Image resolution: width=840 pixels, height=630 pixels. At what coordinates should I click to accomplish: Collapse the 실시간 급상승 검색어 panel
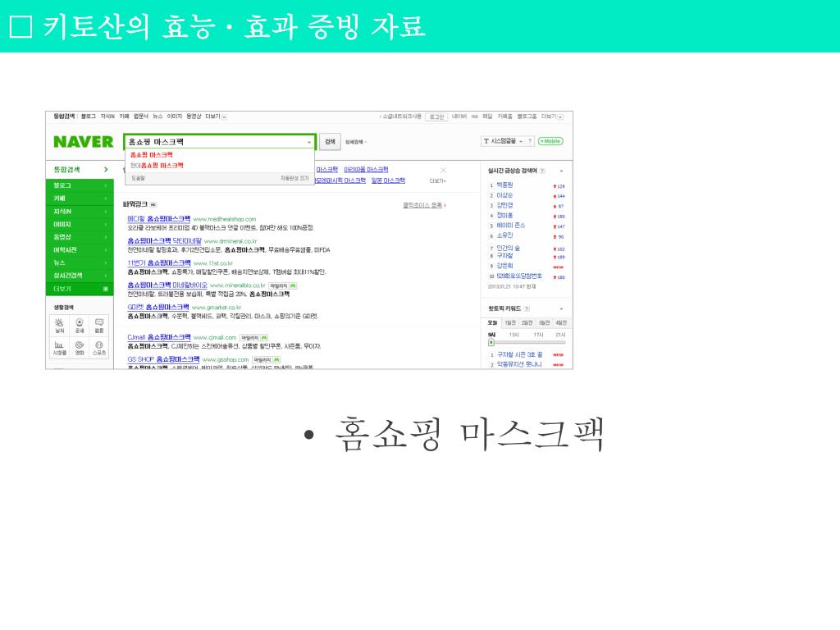coord(561,171)
